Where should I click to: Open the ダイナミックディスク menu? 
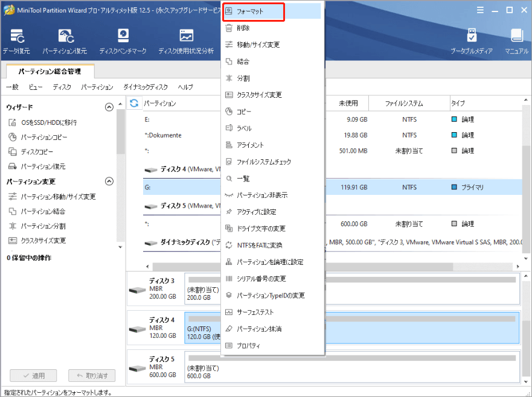click(x=146, y=87)
